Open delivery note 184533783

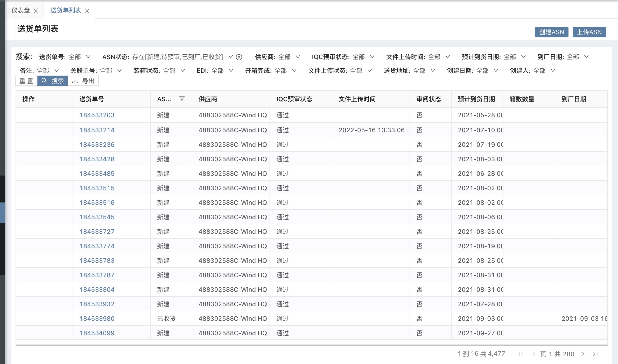[97, 260]
